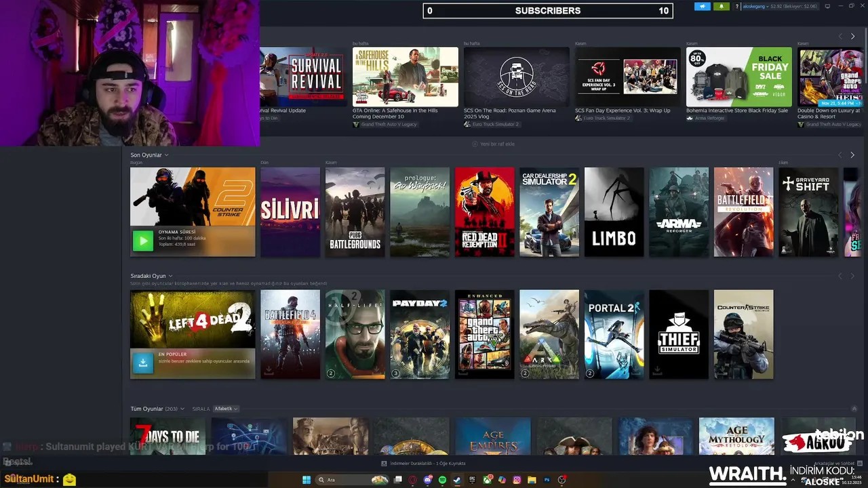Open Bohemia Black Friday Sale news
868x488 pixels.
point(739,77)
